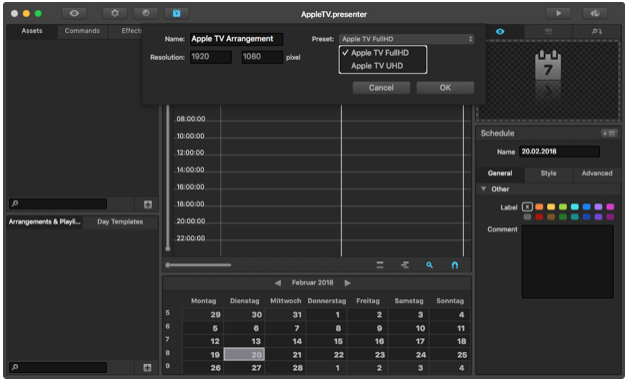630x382 pixels.
Task: Select day 22 under Donnerstag
Action: [x=326, y=354]
